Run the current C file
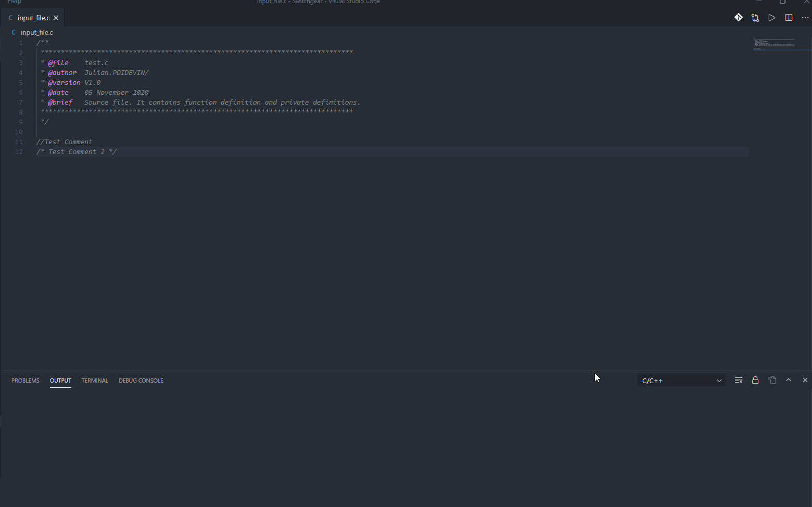The image size is (812, 507). [772, 17]
